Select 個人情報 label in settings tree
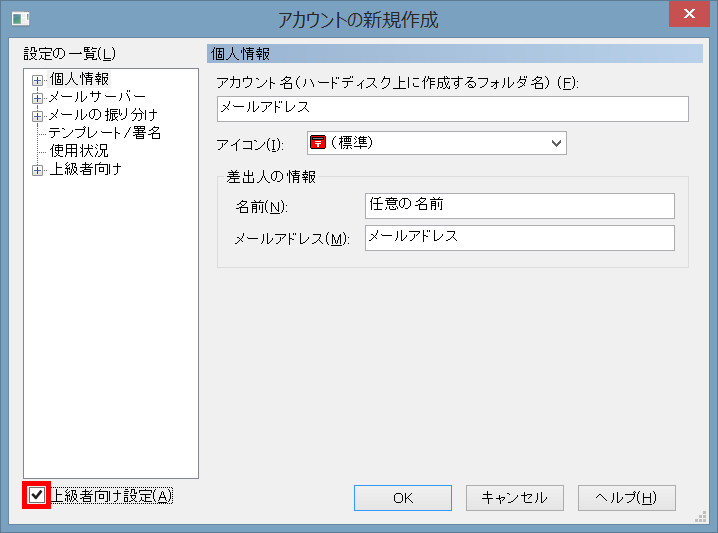This screenshot has width=718, height=533. (79, 79)
